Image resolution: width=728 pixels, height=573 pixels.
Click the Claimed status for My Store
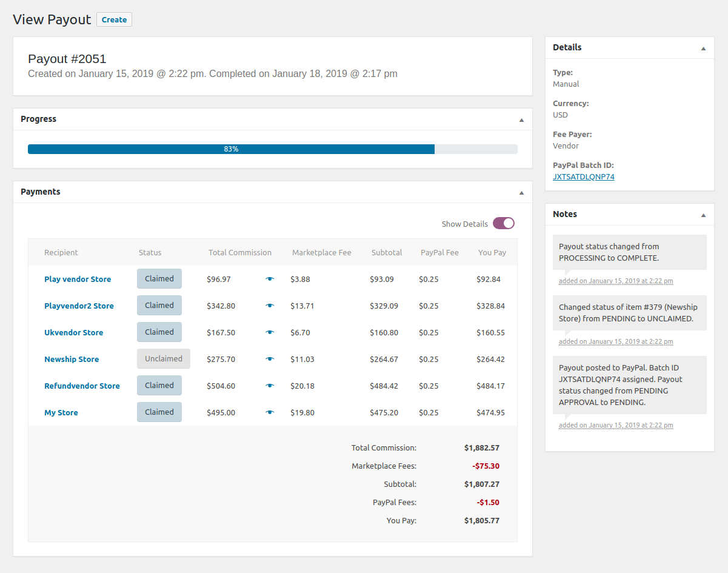point(159,412)
